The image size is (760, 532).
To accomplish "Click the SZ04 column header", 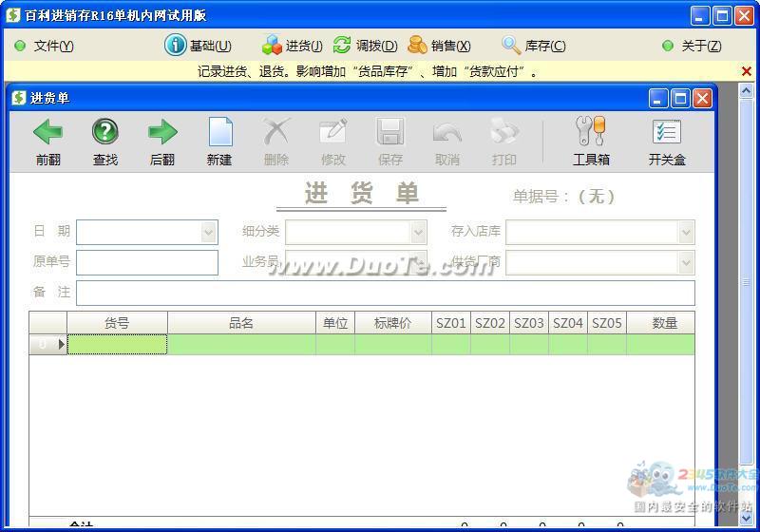I will click(568, 323).
